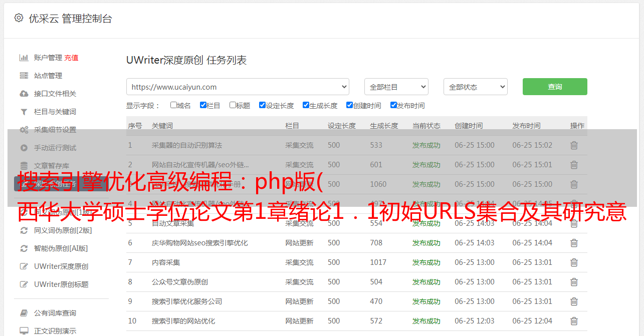Click the 关键词 column header
644x336 pixels.
point(162,126)
